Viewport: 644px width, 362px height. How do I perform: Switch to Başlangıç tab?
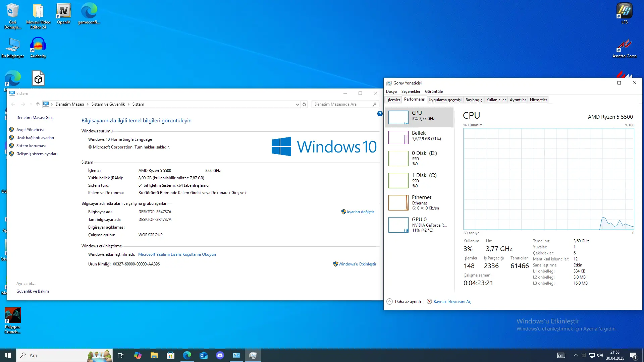[x=474, y=100]
